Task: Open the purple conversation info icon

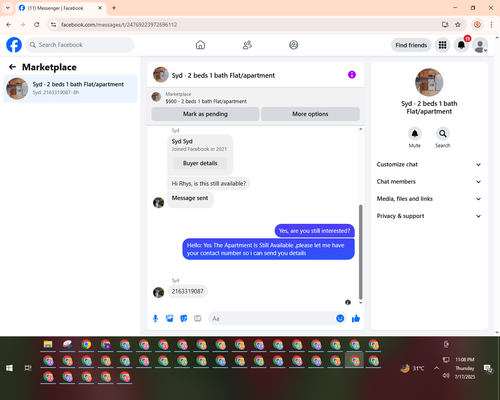Action: tap(352, 75)
